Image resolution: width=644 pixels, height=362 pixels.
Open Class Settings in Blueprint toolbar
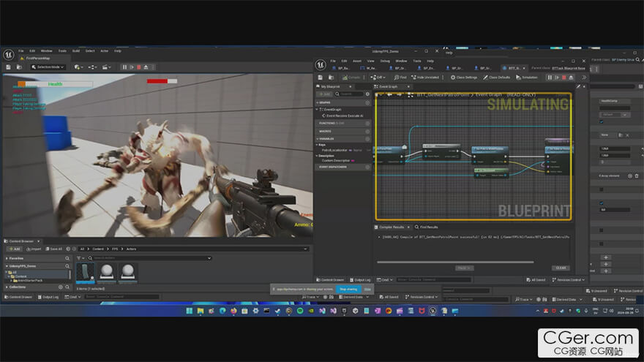(x=464, y=78)
